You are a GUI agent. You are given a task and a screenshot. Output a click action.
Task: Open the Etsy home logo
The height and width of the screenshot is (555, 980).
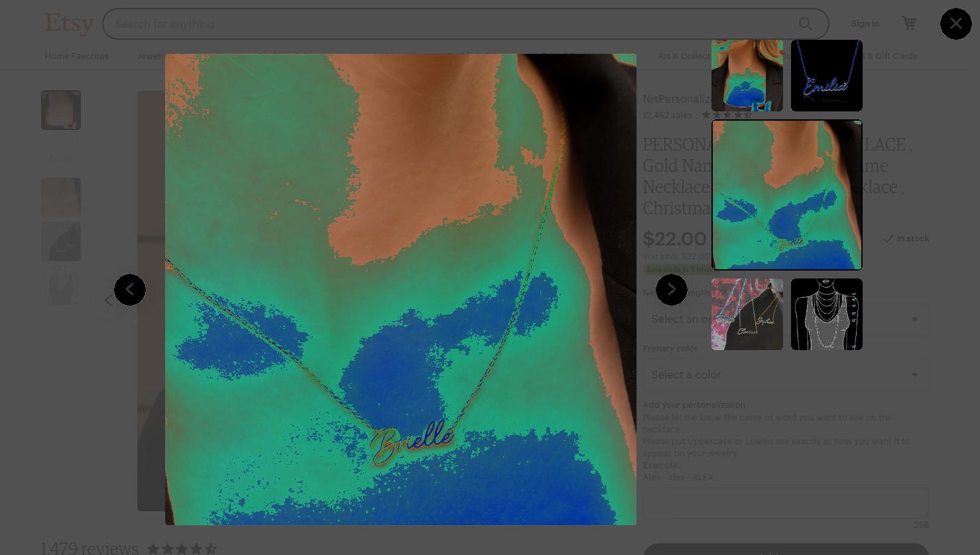[70, 23]
